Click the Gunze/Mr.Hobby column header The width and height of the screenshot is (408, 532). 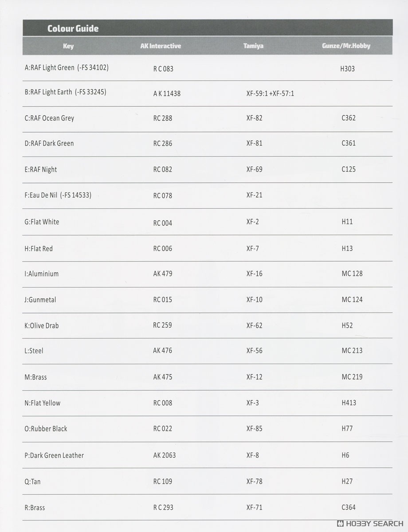(346, 46)
